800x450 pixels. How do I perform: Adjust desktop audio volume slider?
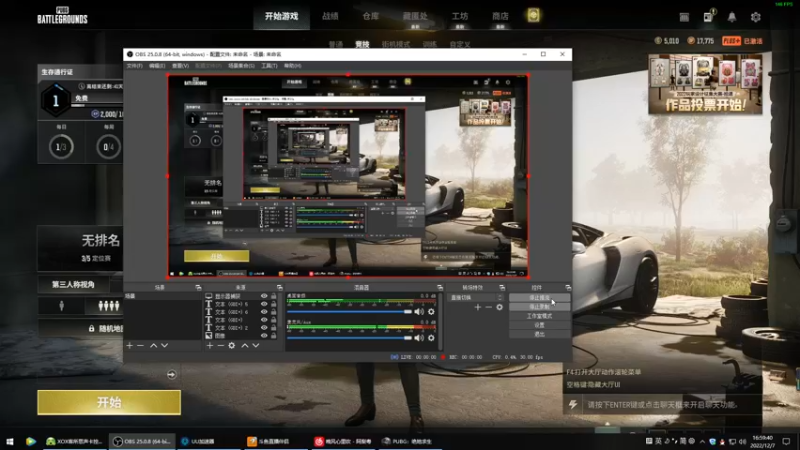coord(349,311)
